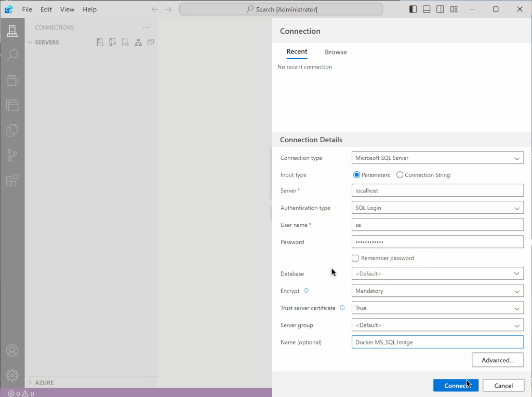Open the Search view in activity bar
Viewport: 532px width, 397px height.
12,55
